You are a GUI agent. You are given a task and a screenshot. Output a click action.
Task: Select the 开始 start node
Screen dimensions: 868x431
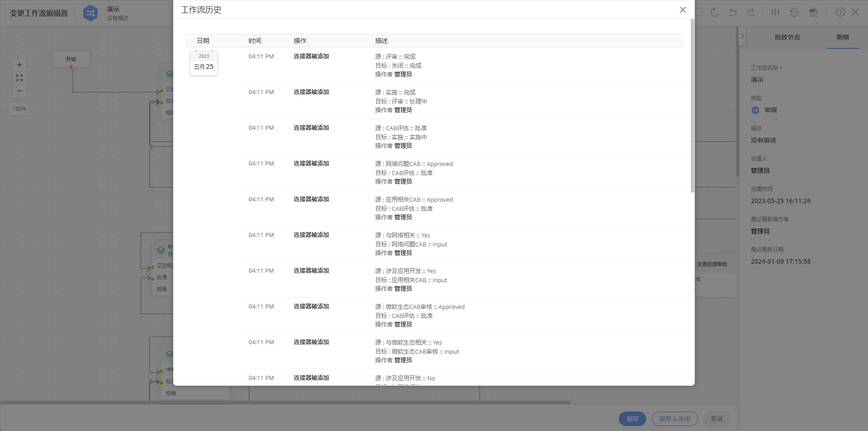click(71, 59)
